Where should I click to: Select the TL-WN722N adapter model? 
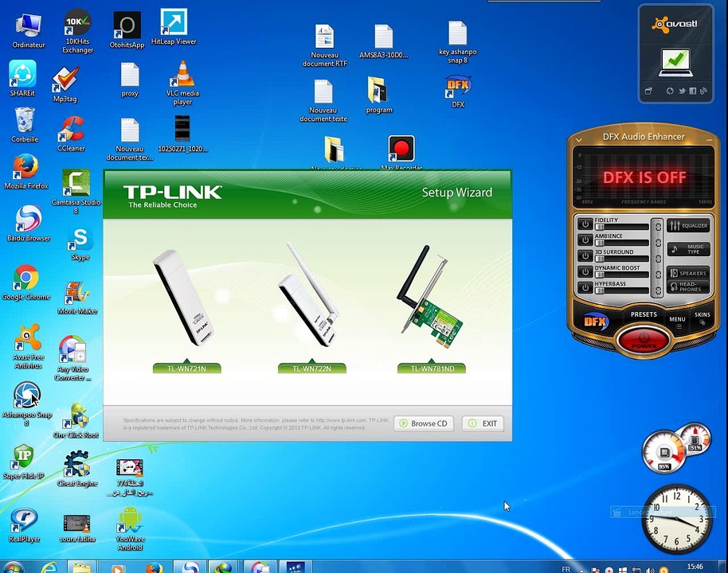(x=311, y=368)
